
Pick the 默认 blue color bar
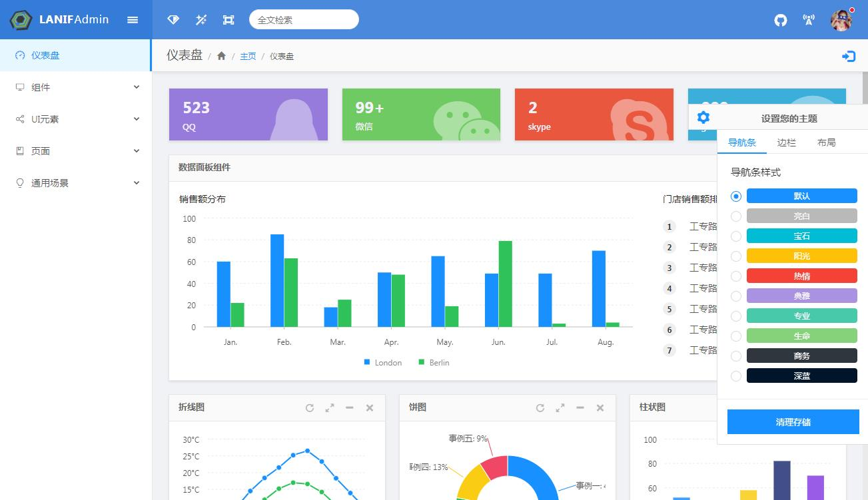(802, 196)
